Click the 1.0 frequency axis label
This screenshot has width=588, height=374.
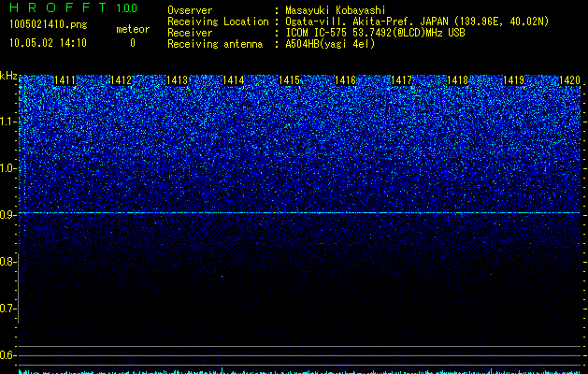[x=7, y=168]
